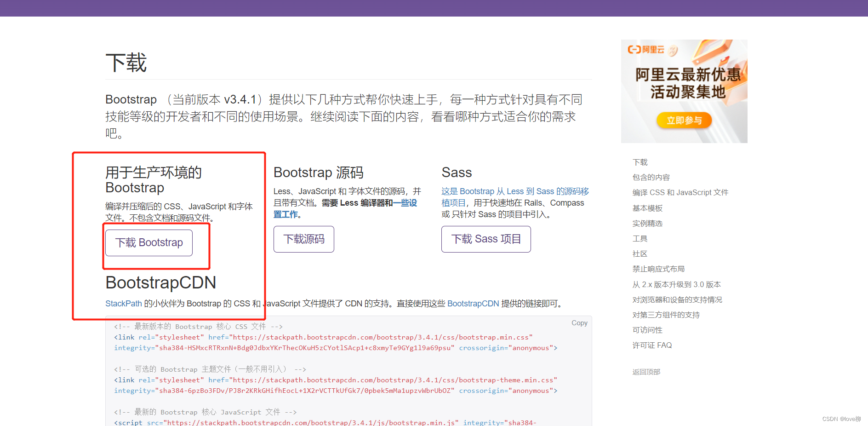The width and height of the screenshot is (868, 426).
Task: Open 对第三方组件的支持 sidebar link
Action: (666, 315)
